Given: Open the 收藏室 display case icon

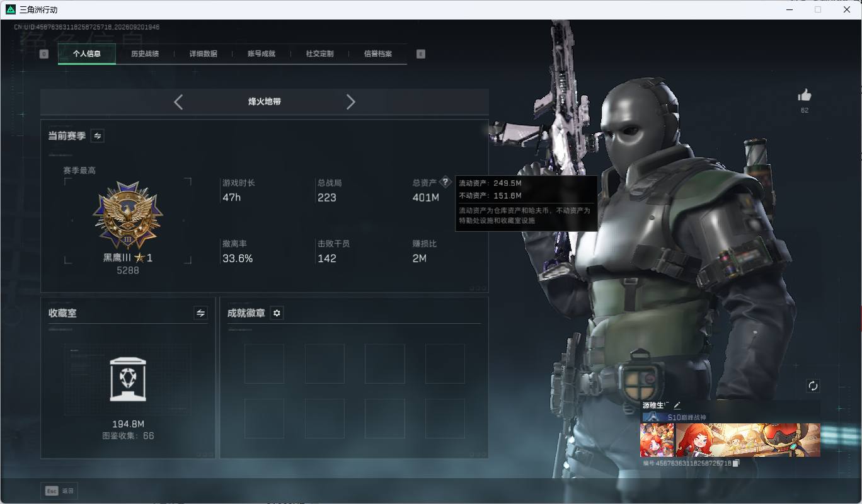Looking at the screenshot, I should click(128, 379).
